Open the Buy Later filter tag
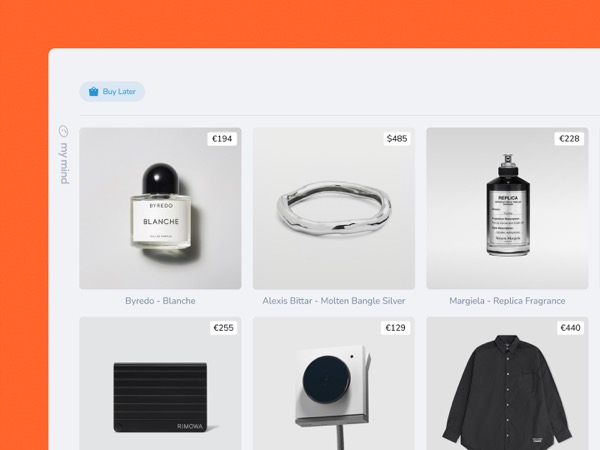This screenshot has height=450, width=600. (x=112, y=91)
